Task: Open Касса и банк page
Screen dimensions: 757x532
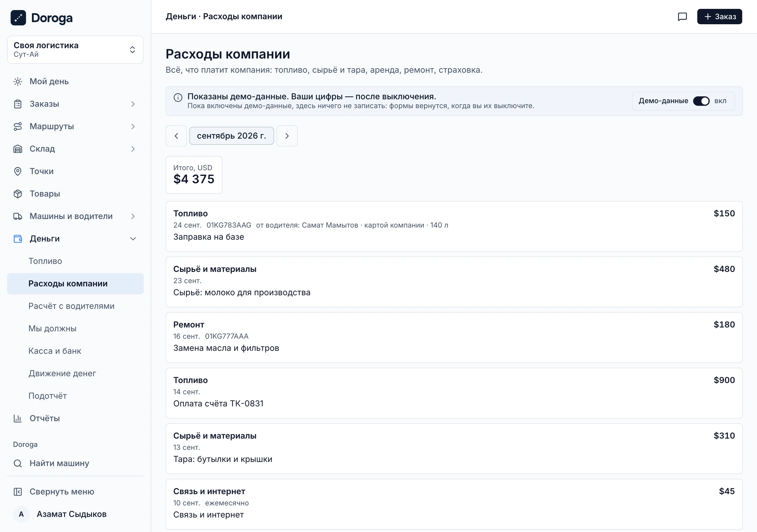Action: pos(75,351)
